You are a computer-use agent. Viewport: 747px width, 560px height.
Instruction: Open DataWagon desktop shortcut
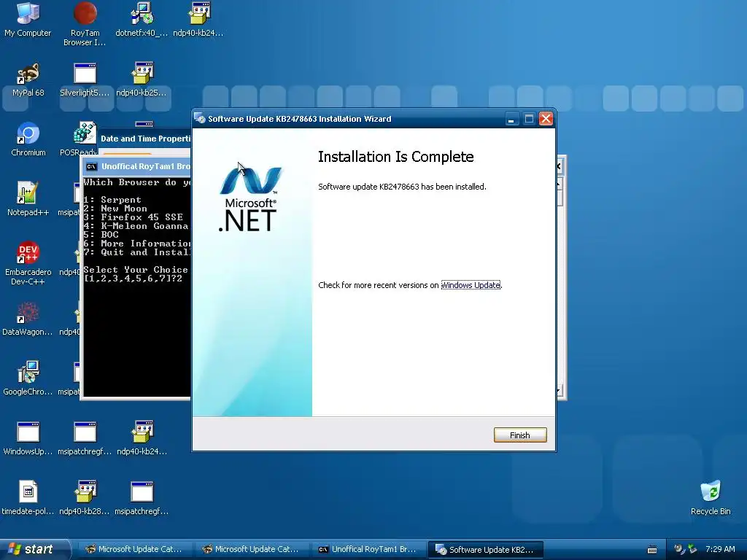click(28, 318)
